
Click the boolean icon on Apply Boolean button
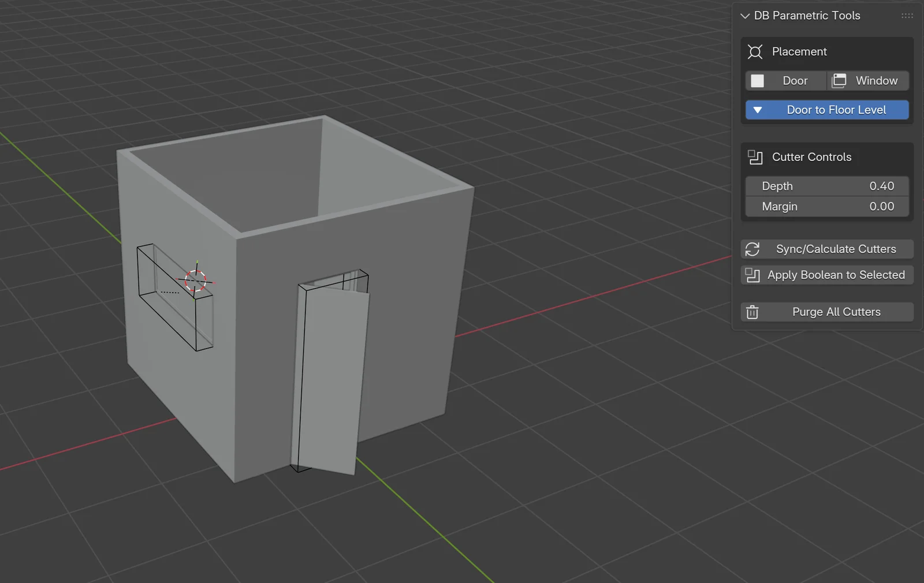coord(752,275)
